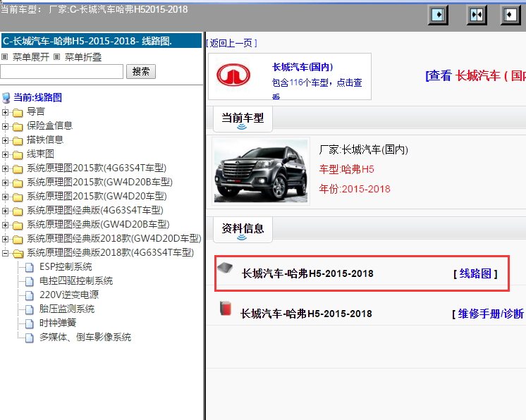
Task: Click the 线束图 folder icon
Action: click(x=18, y=154)
